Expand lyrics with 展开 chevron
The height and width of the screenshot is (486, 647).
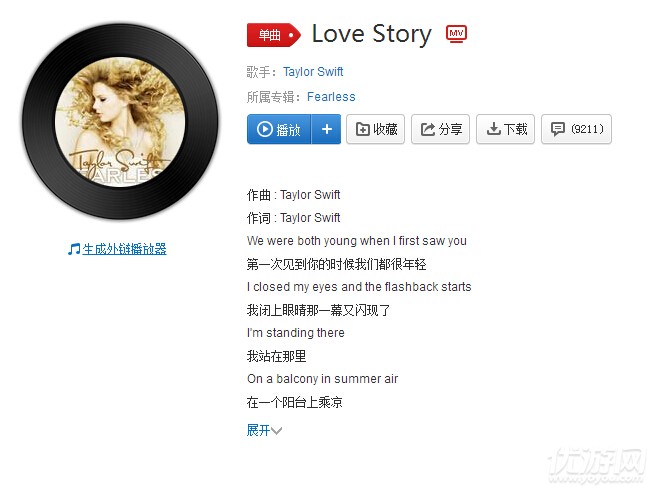click(264, 430)
